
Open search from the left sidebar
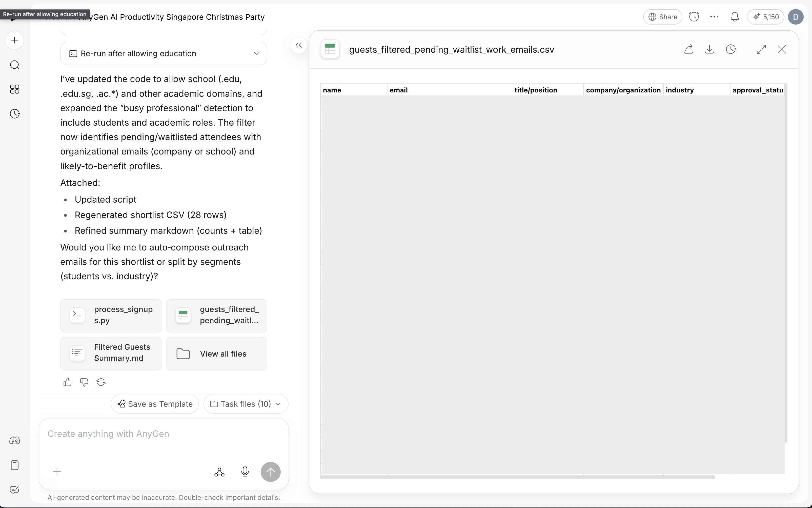click(14, 65)
